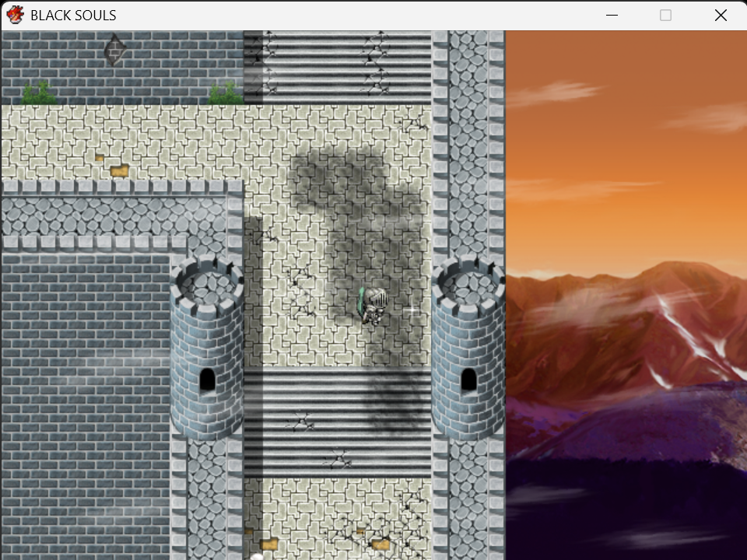Enter the right tower's dark arched doorway
The height and width of the screenshot is (560, 747).
pyautogui.click(x=468, y=380)
